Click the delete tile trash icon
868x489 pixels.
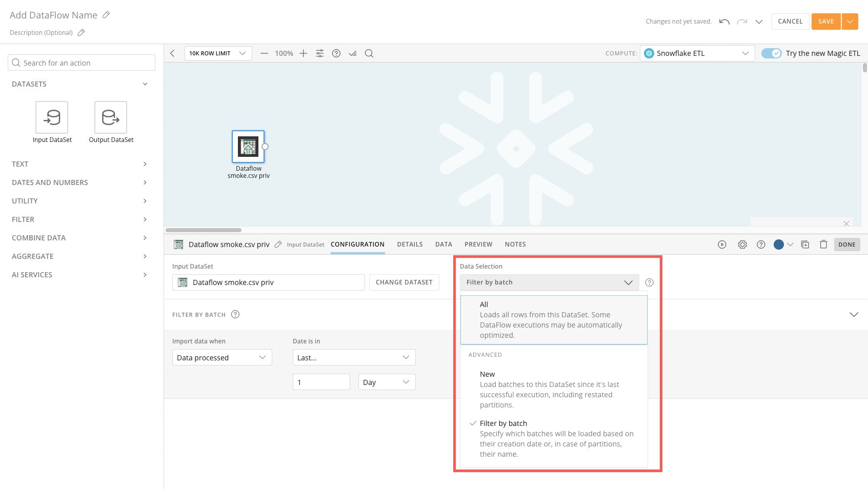(823, 244)
